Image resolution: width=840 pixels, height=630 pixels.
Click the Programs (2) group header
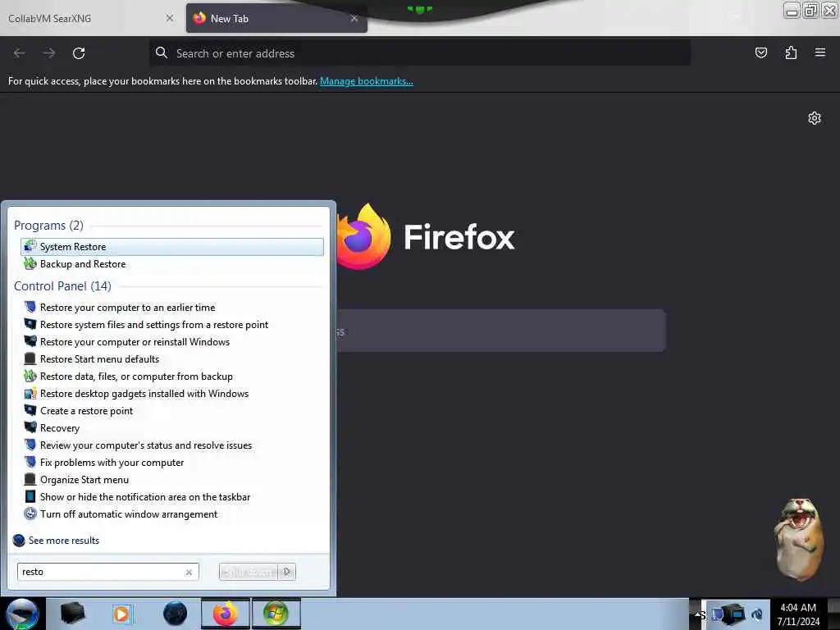(48, 226)
